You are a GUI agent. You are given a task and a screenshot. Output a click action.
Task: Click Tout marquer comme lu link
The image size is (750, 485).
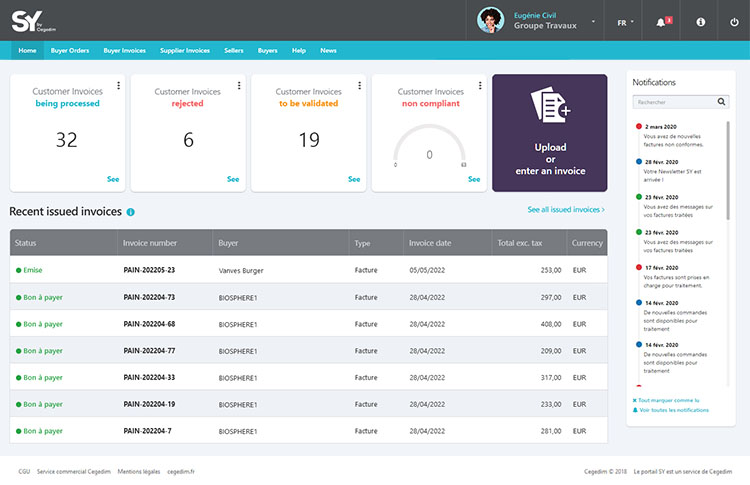(666, 400)
